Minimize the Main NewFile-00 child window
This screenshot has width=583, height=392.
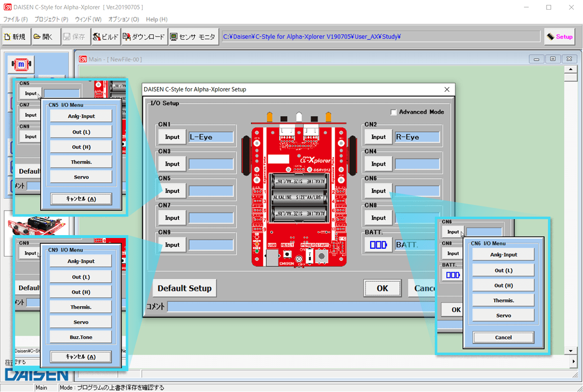(537, 59)
